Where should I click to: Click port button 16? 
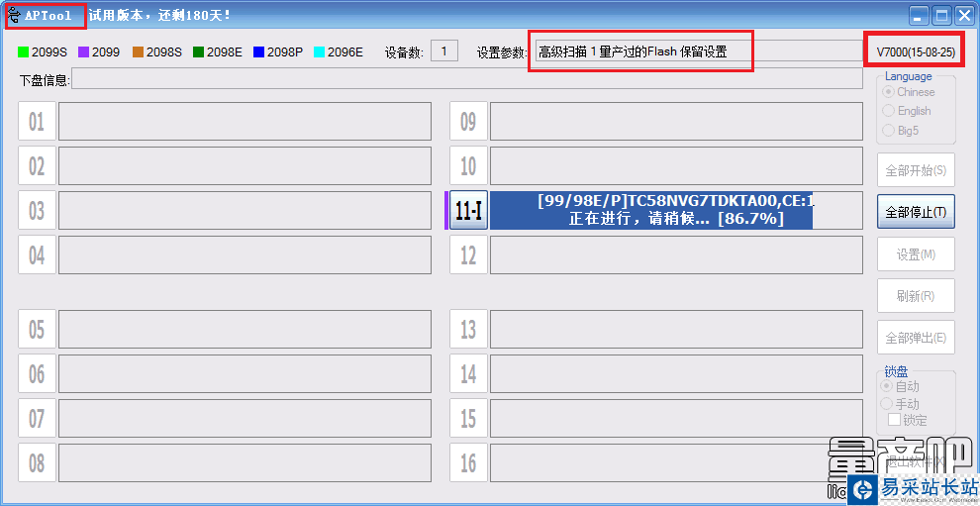click(469, 462)
